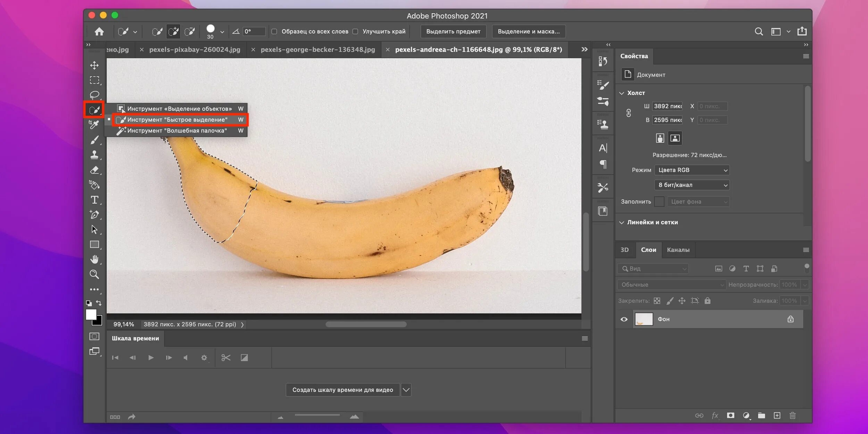868x434 pixels.
Task: Select the Eraser tool
Action: click(x=94, y=170)
